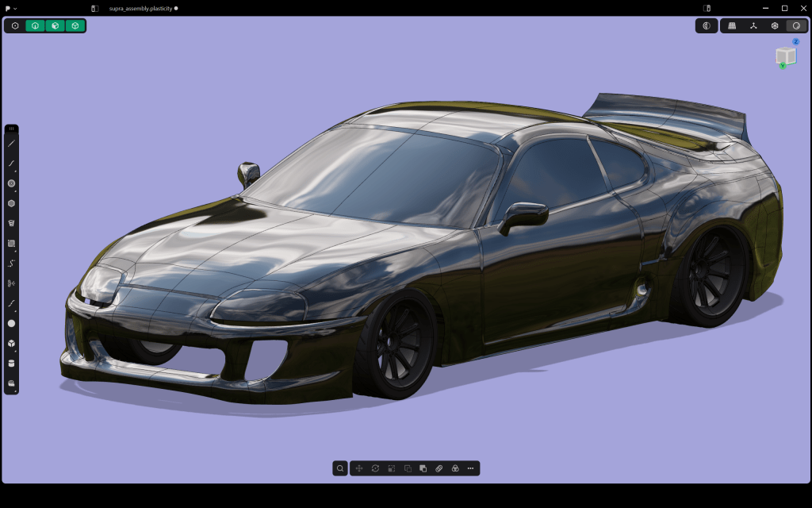This screenshot has height=508, width=812.
Task: Expand the left sidebar handle icon
Action: tap(10, 127)
